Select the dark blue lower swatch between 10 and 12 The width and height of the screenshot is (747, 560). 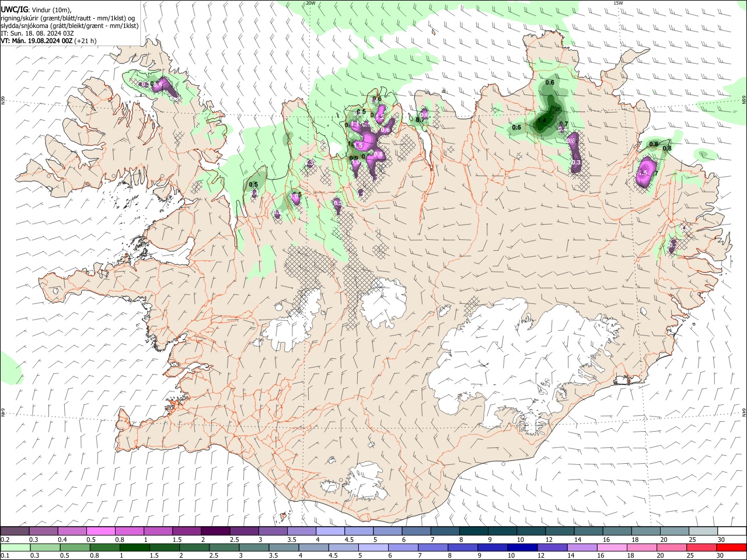pos(522,547)
